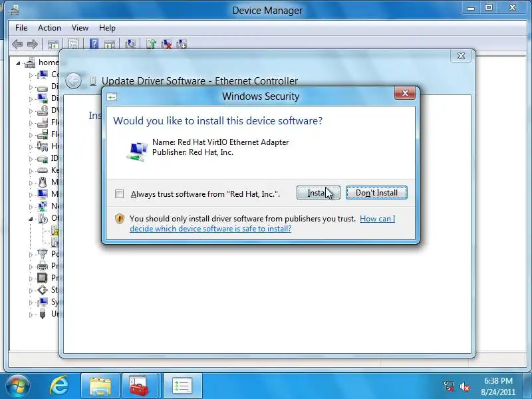Screen dimensions: 532x399
Task: Select the USB controllers icon at tree bottom
Action: click(43, 314)
